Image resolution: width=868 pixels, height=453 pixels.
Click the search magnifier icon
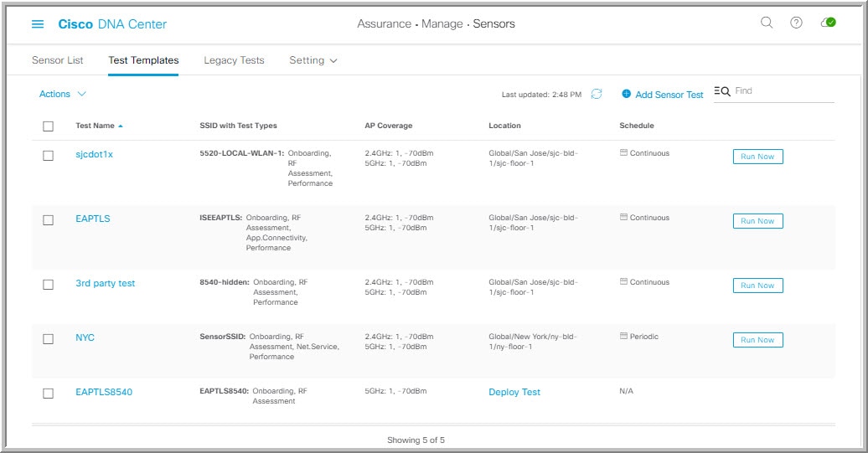click(767, 23)
